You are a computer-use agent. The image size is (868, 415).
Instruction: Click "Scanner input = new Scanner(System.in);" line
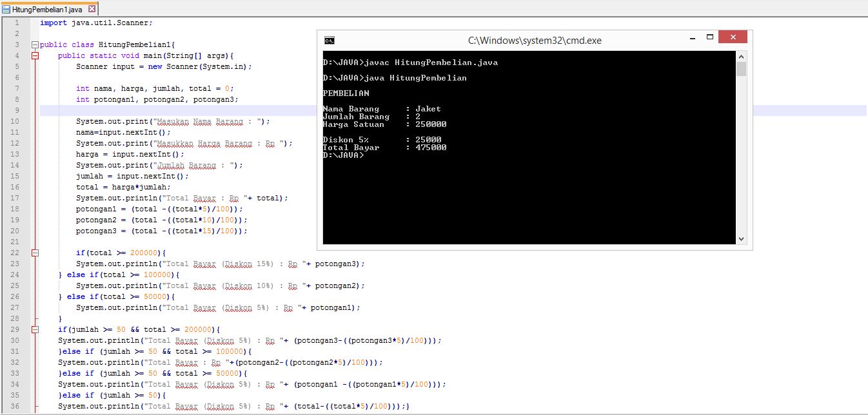click(x=164, y=67)
